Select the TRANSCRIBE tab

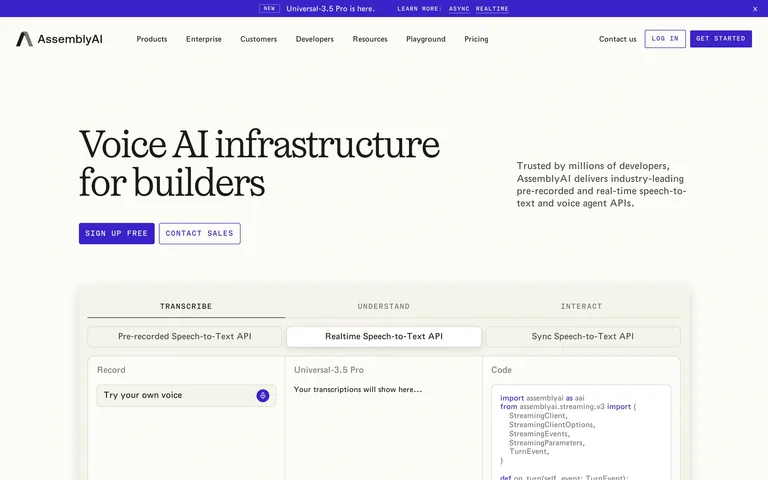pyautogui.click(x=186, y=307)
